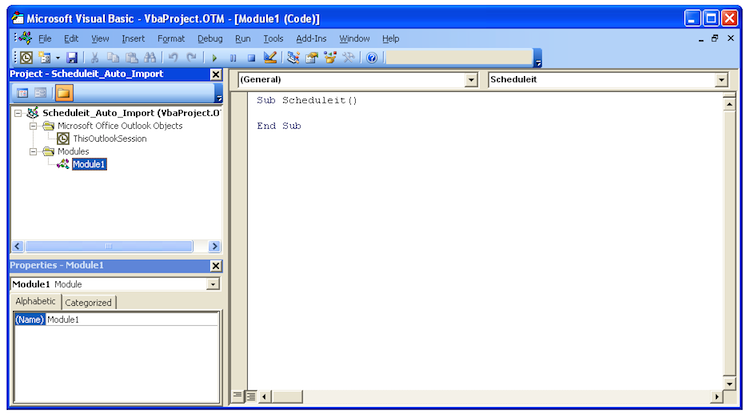The height and width of the screenshot is (414, 750).
Task: Click Project pane scroll right arrow
Action: tap(214, 246)
